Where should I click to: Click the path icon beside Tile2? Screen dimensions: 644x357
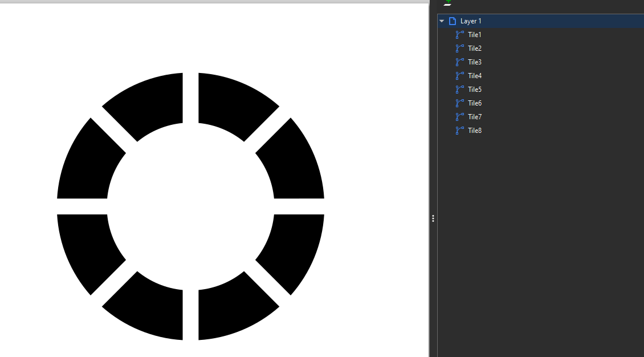pos(460,48)
